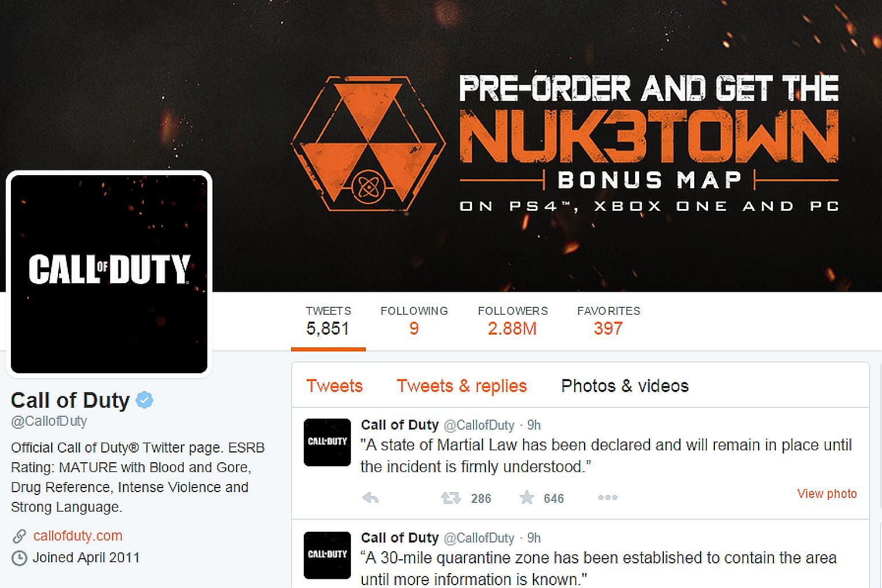Click the Call of Duty avatar on first tweet
Viewport: 882px width, 588px height.
pyautogui.click(x=327, y=442)
